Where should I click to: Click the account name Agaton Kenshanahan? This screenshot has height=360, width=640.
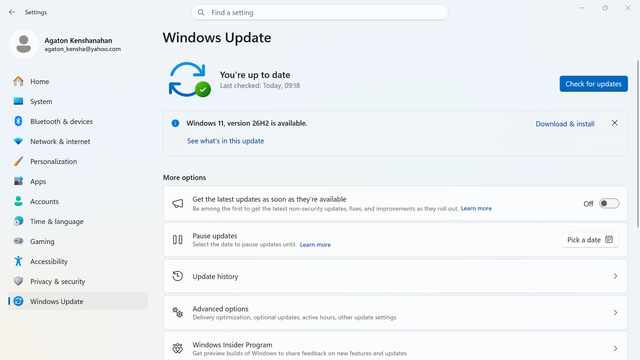point(78,40)
